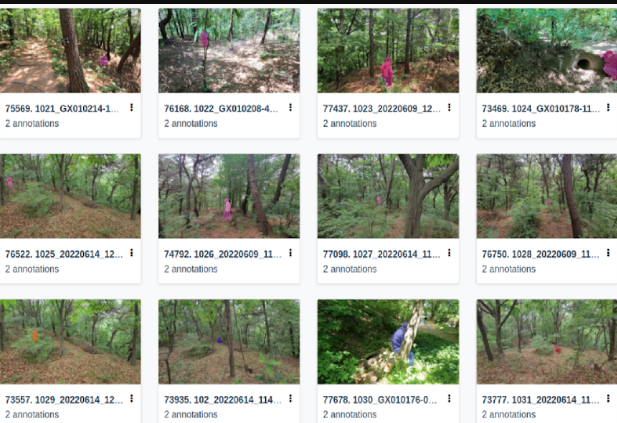Open three-dot menu for image 73469
The height and width of the screenshot is (423, 617).
(608, 107)
